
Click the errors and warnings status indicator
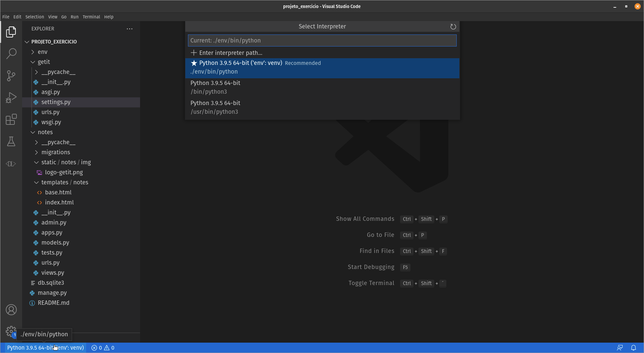103,348
